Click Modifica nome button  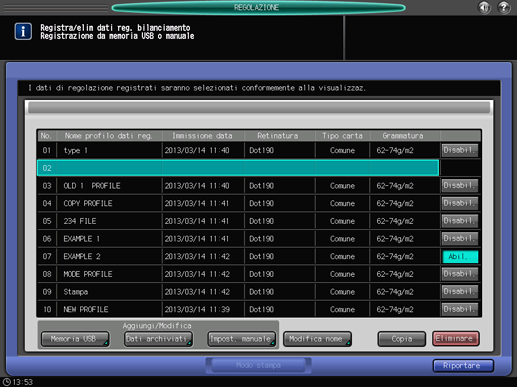pyautogui.click(x=317, y=339)
